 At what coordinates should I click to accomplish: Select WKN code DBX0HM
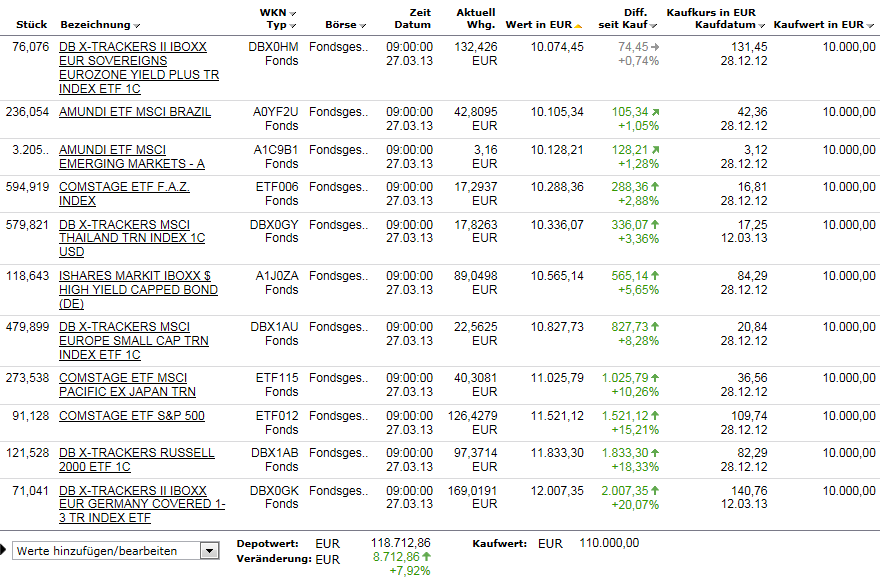(273, 47)
